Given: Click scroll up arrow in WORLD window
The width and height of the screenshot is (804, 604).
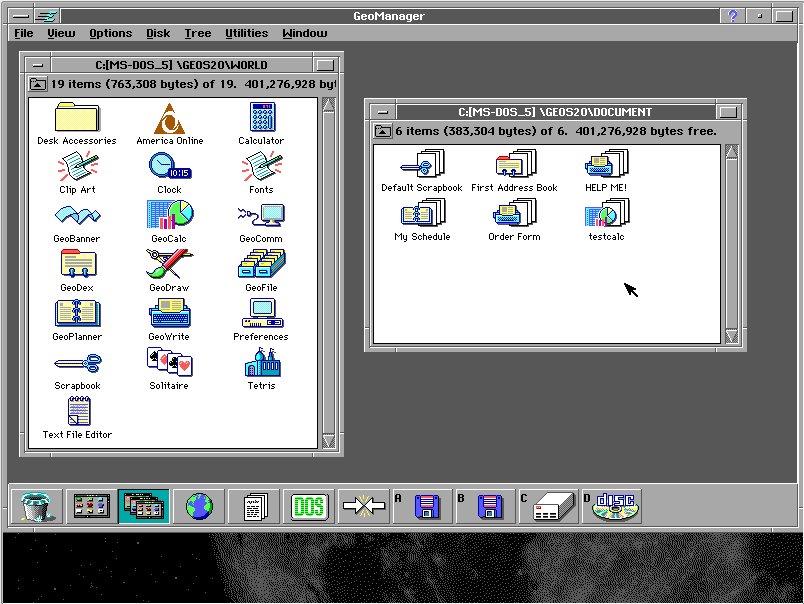Looking at the screenshot, I should [329, 105].
